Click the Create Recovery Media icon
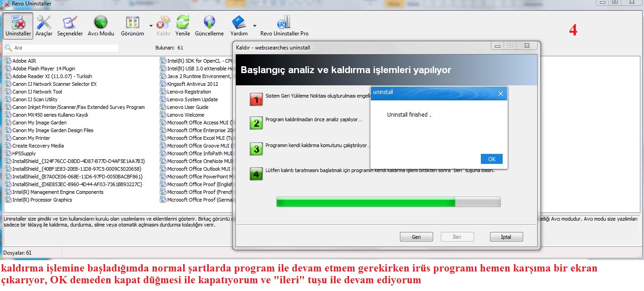Viewport: 644px width, 291px height. (8, 146)
